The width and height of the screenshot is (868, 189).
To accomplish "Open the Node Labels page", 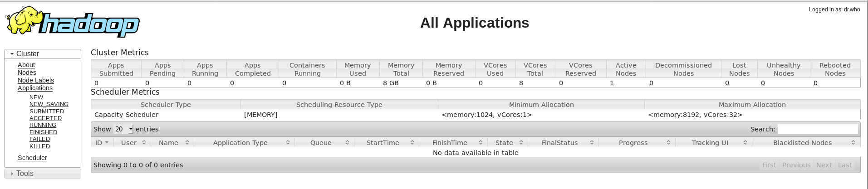I will click(x=36, y=80).
